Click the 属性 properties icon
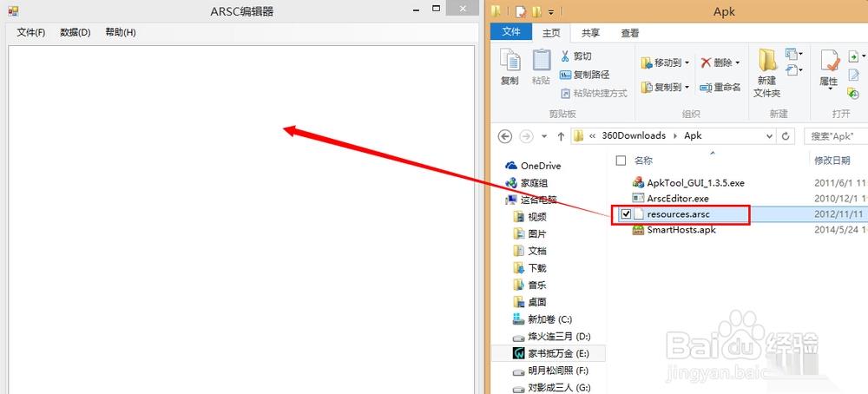Viewport: 868px width, 394px height. click(x=829, y=61)
